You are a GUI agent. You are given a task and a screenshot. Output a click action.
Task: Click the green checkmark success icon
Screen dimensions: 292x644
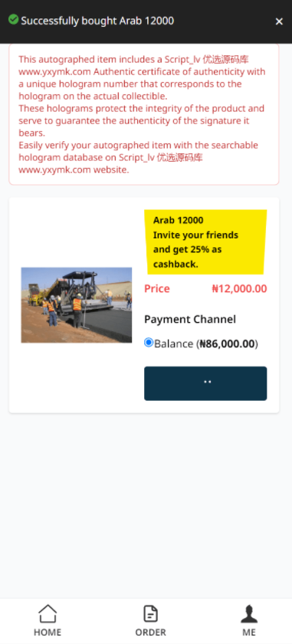click(x=13, y=19)
